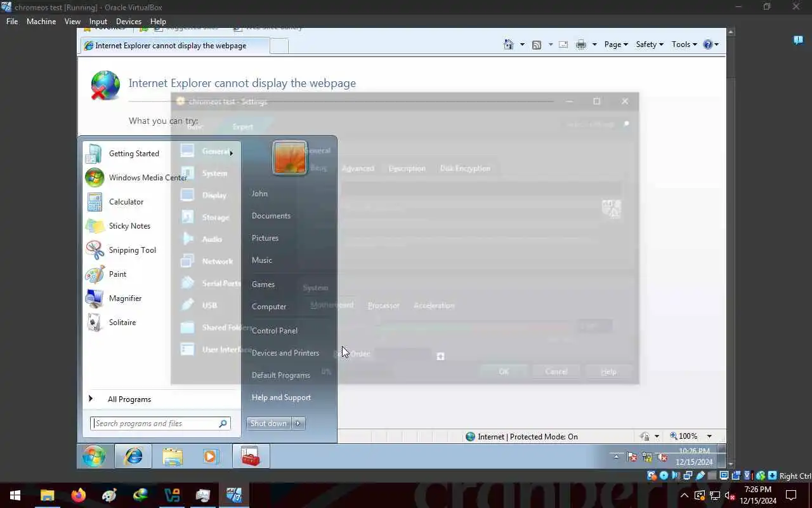Open the zoom level dropdown arrow
812x508 pixels.
(709, 436)
